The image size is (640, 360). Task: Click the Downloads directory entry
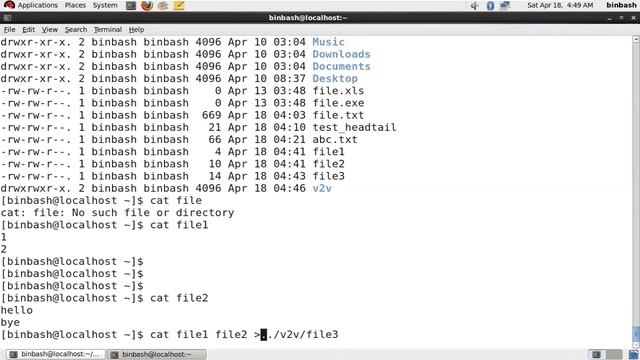coord(341,54)
